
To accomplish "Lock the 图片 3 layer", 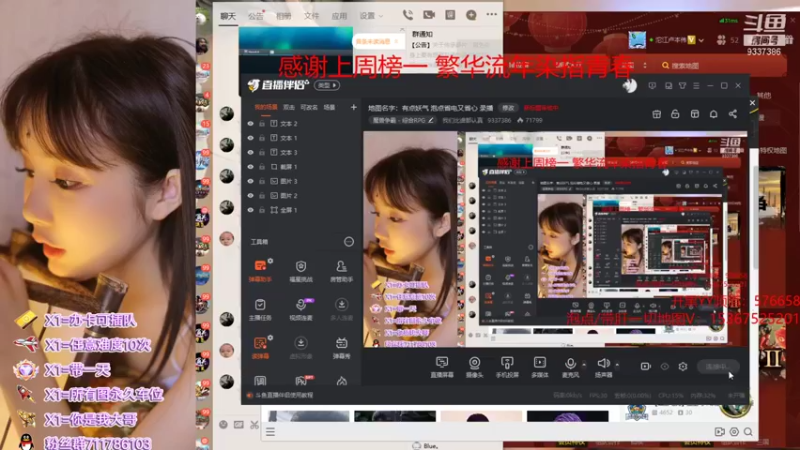I will pyautogui.click(x=262, y=181).
